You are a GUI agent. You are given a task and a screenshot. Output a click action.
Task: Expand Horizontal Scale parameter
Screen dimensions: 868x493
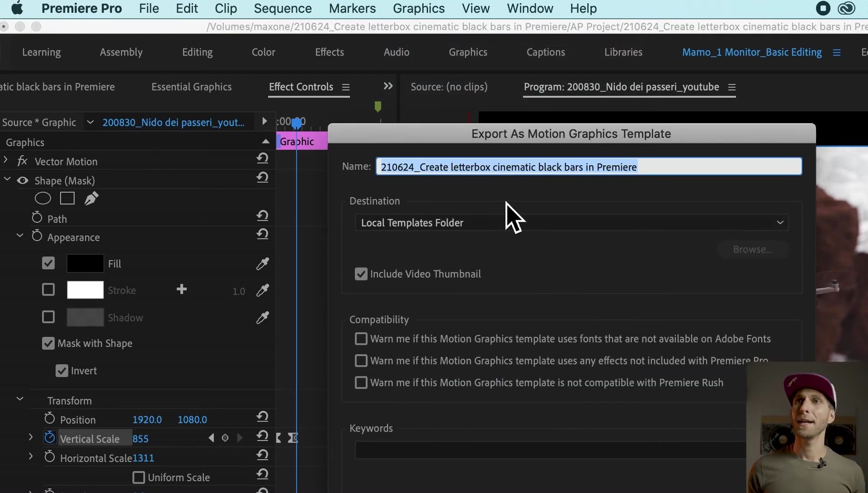31,456
